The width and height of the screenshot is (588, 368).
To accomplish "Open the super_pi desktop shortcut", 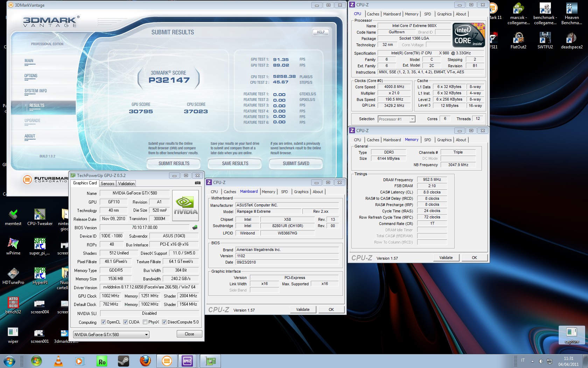I will coord(40,246).
